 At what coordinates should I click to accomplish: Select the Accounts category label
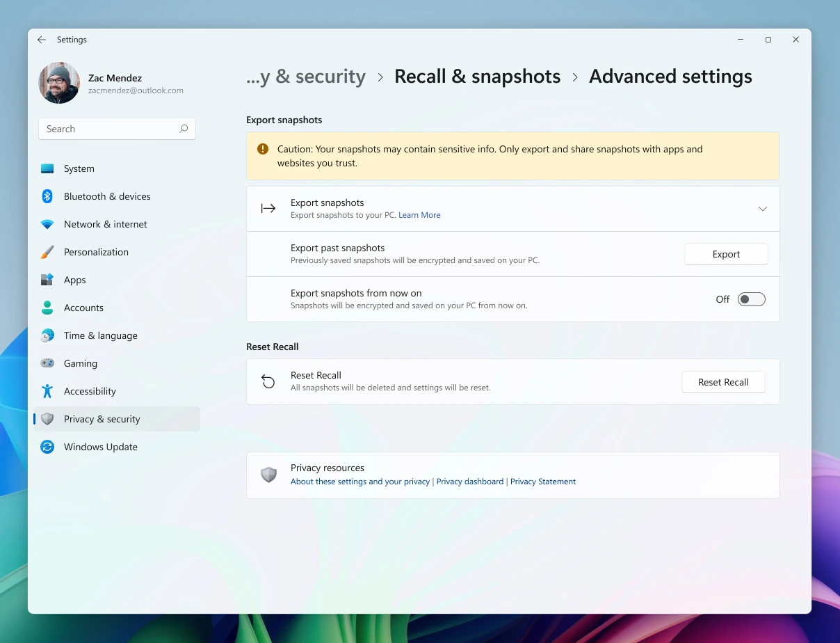click(x=83, y=308)
